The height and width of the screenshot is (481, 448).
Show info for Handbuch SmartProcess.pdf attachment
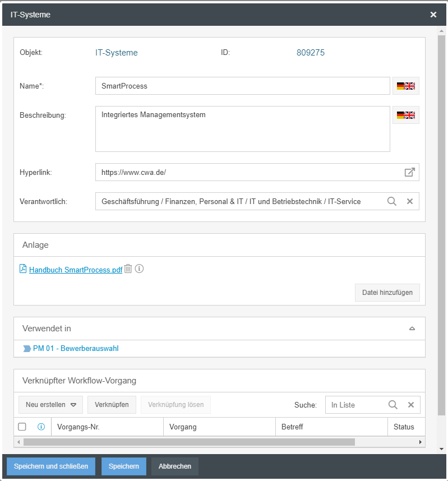pos(140,269)
